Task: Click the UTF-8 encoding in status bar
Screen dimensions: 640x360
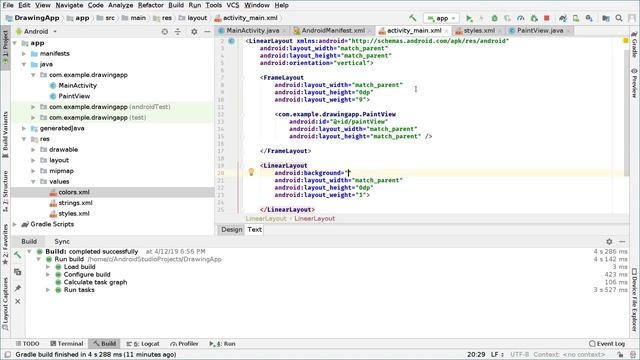Action: 519,354
